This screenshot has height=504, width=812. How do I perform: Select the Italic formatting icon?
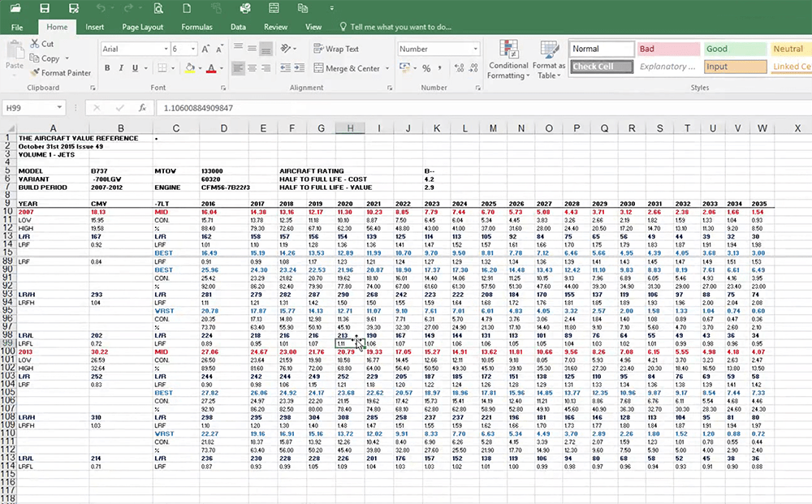tap(121, 68)
